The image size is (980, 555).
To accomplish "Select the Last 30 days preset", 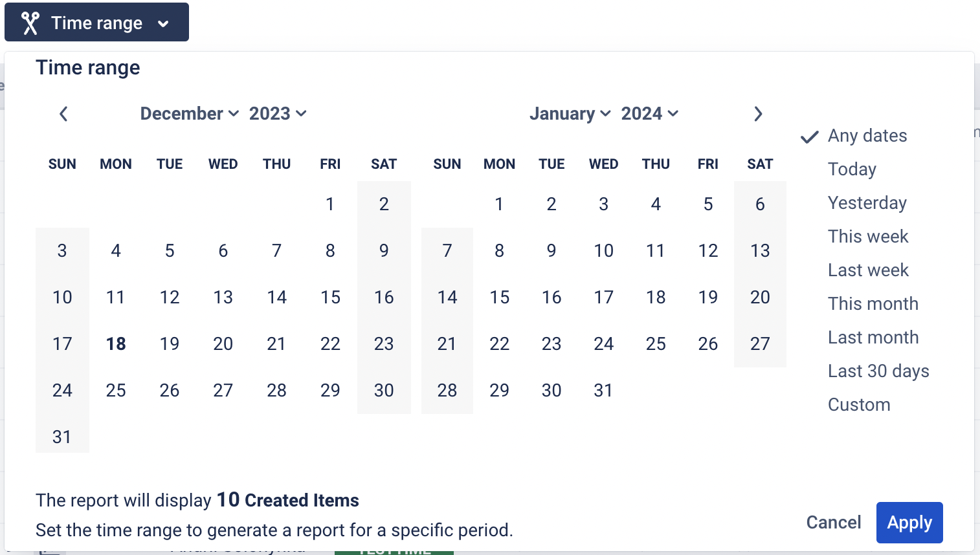I will [x=878, y=371].
